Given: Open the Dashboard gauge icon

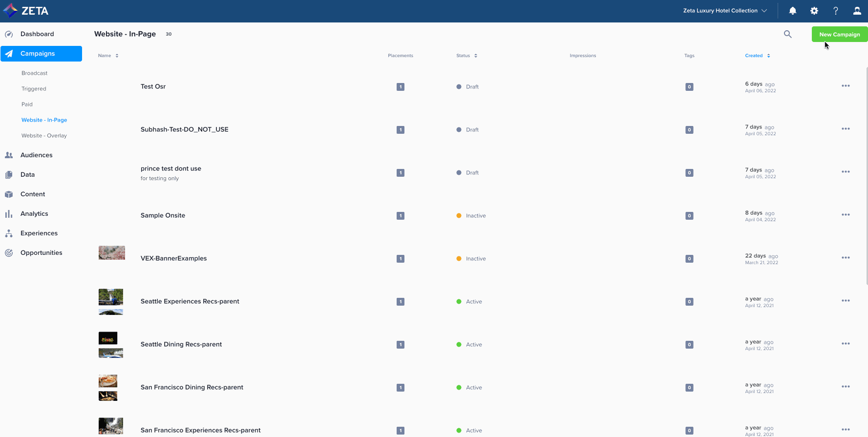Looking at the screenshot, I should pos(9,34).
